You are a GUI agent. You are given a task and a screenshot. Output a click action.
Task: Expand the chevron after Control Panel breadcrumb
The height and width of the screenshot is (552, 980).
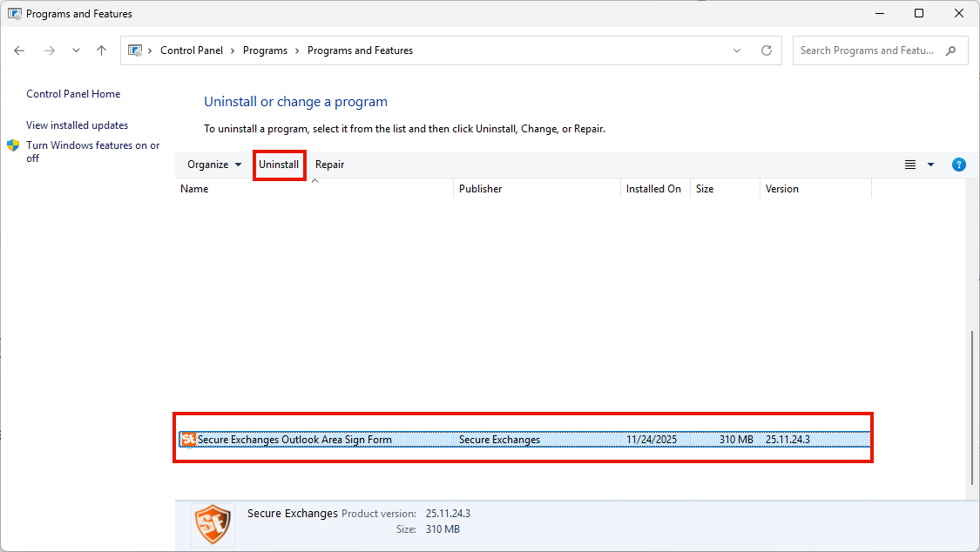click(233, 50)
